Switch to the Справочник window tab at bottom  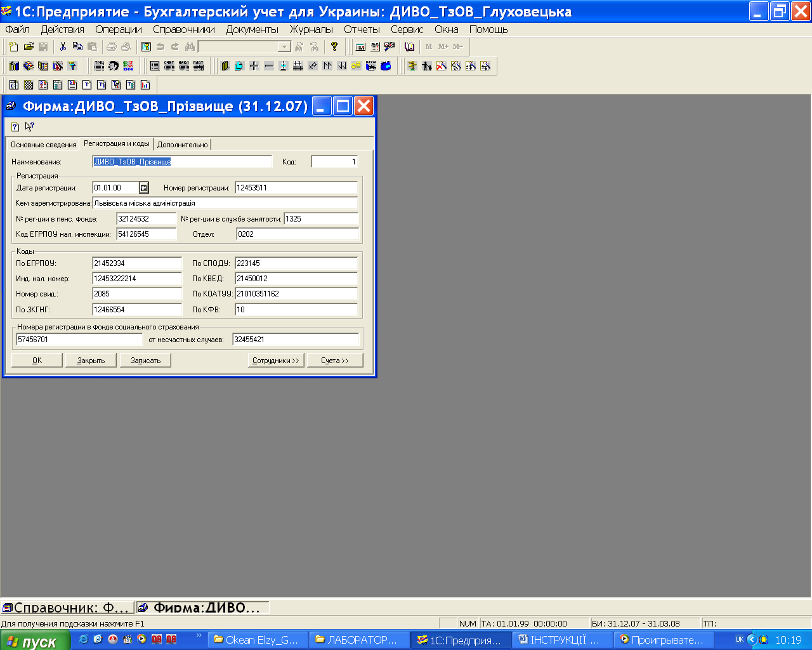68,607
